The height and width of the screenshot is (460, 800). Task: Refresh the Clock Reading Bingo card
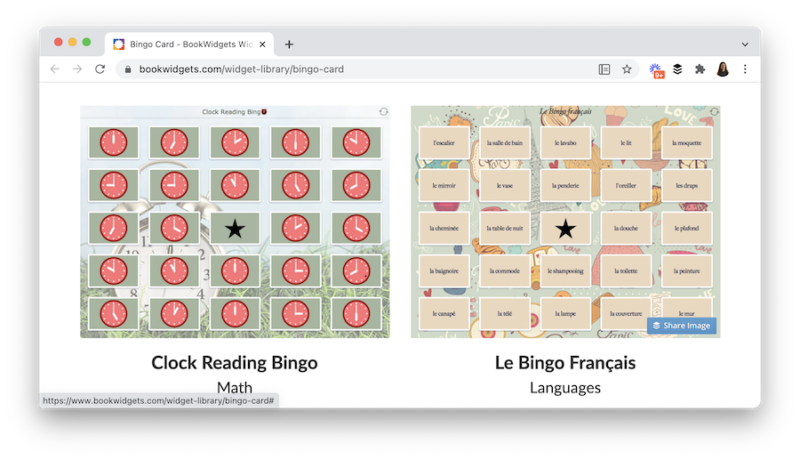click(384, 111)
